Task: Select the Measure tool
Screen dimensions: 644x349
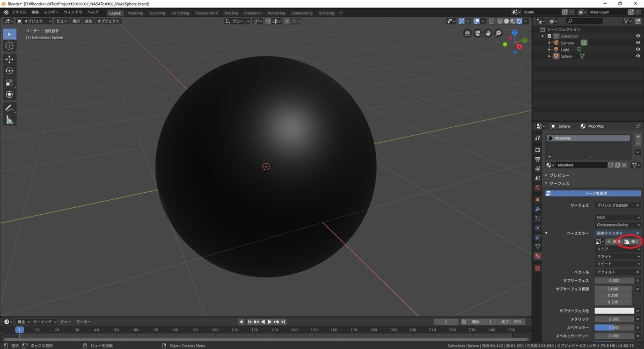Action: (x=9, y=120)
